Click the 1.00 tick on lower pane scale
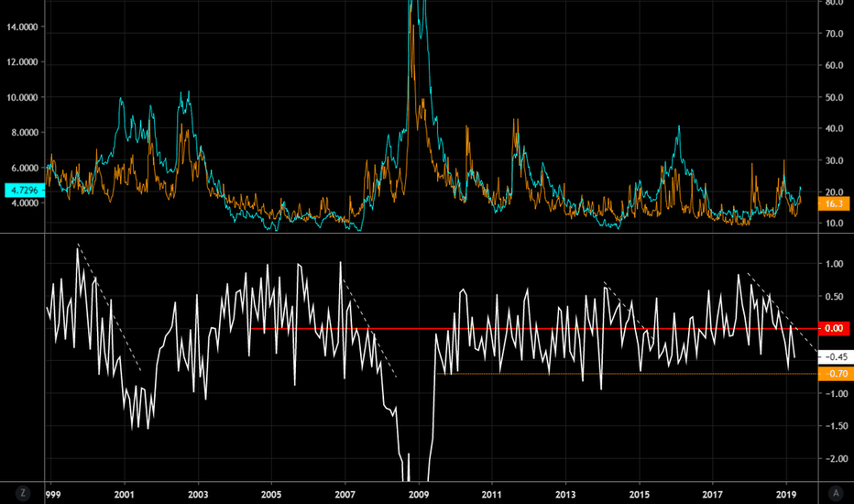Screen dimensions: 854x504 (x=834, y=264)
